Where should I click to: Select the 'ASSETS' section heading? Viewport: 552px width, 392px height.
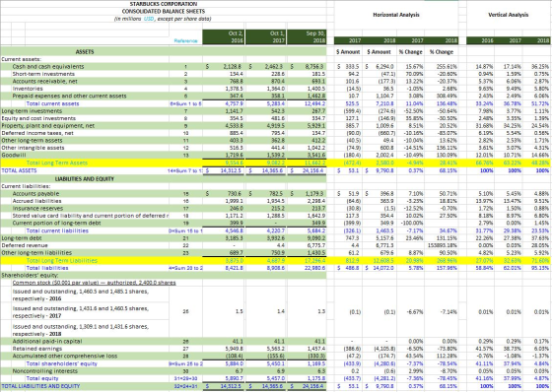(85, 52)
